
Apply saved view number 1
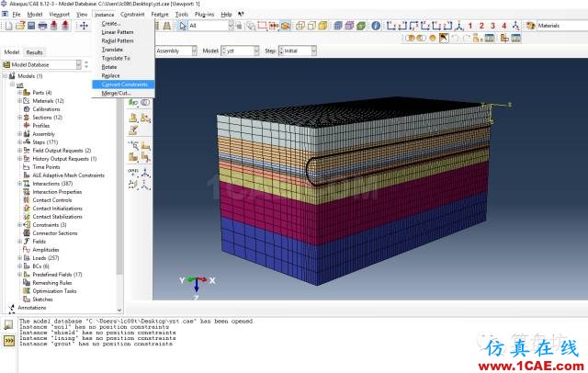point(469,26)
